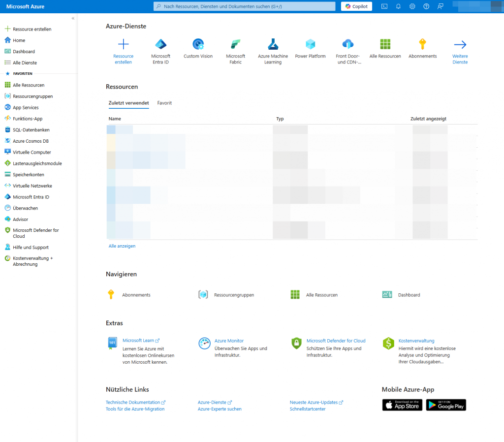Open the Front Door- und CDN service
This screenshot has height=442, width=504.
[x=347, y=48]
